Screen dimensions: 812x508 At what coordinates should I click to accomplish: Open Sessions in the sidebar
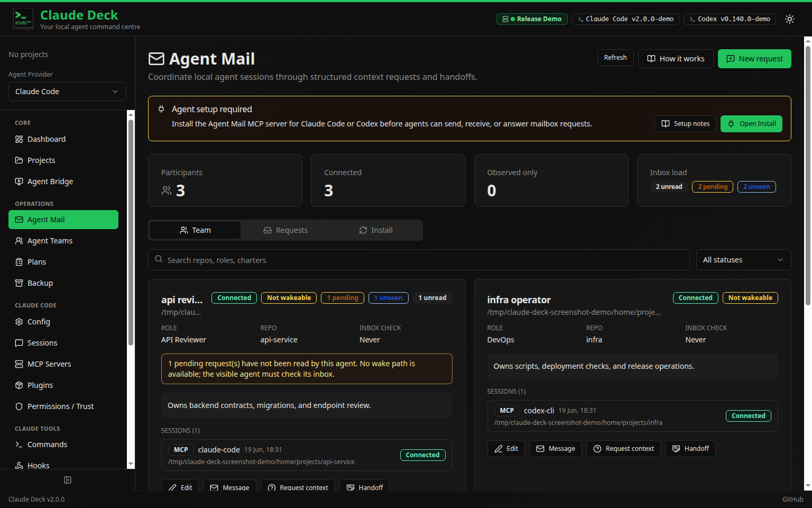(x=63, y=343)
